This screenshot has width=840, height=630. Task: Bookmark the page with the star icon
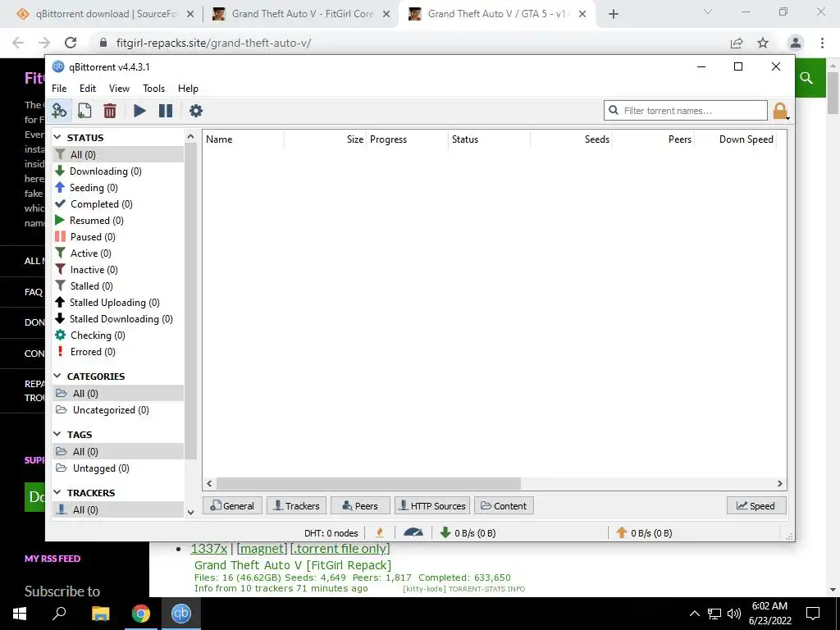pos(763,43)
